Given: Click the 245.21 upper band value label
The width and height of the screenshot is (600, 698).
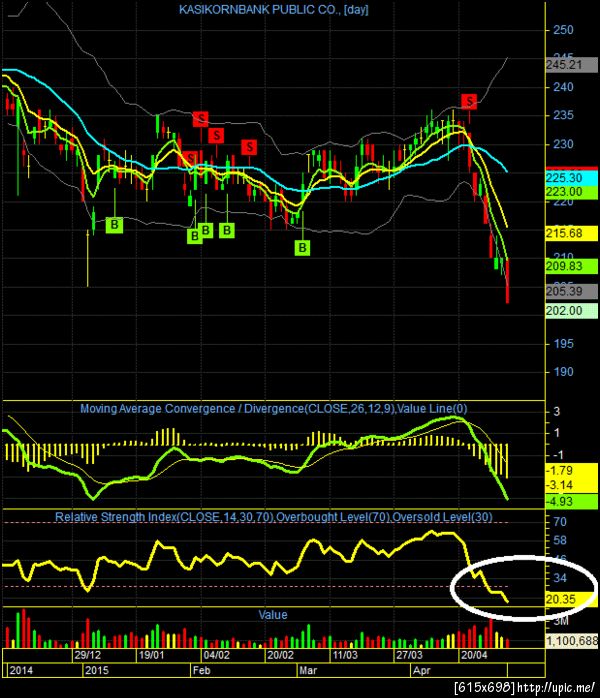Looking at the screenshot, I should coord(572,65).
